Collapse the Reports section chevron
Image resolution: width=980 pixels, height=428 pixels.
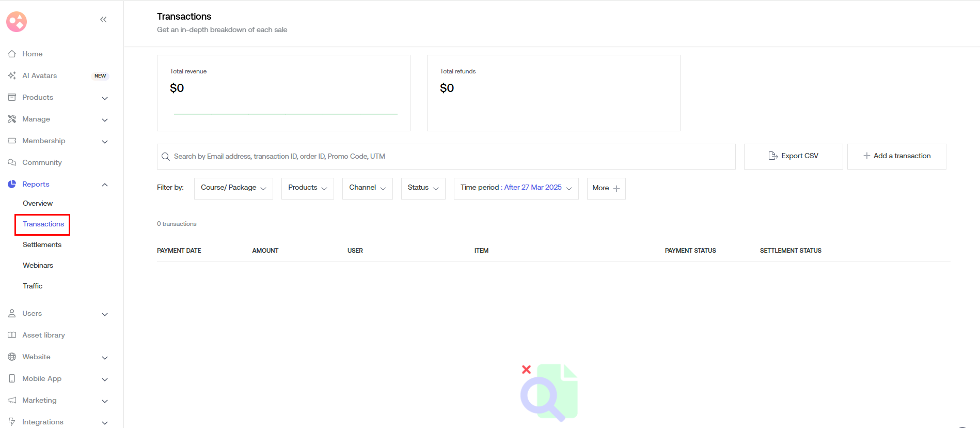[105, 185]
